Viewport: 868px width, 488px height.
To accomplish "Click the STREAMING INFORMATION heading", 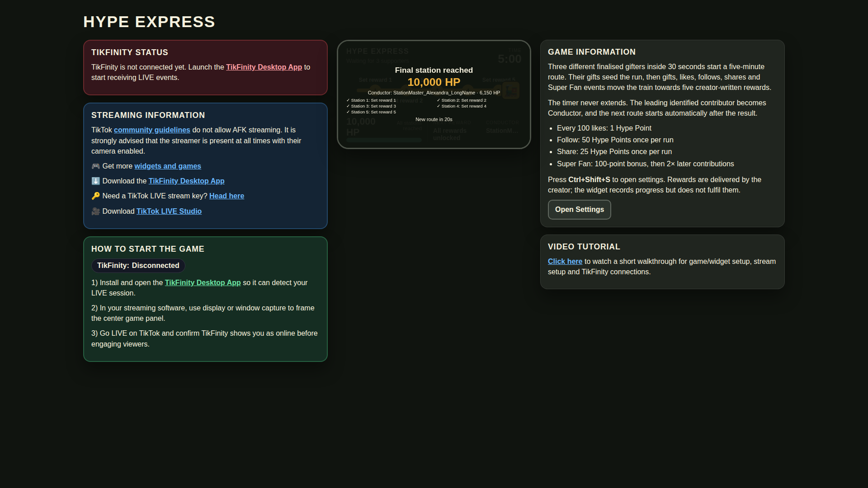I will [148, 115].
